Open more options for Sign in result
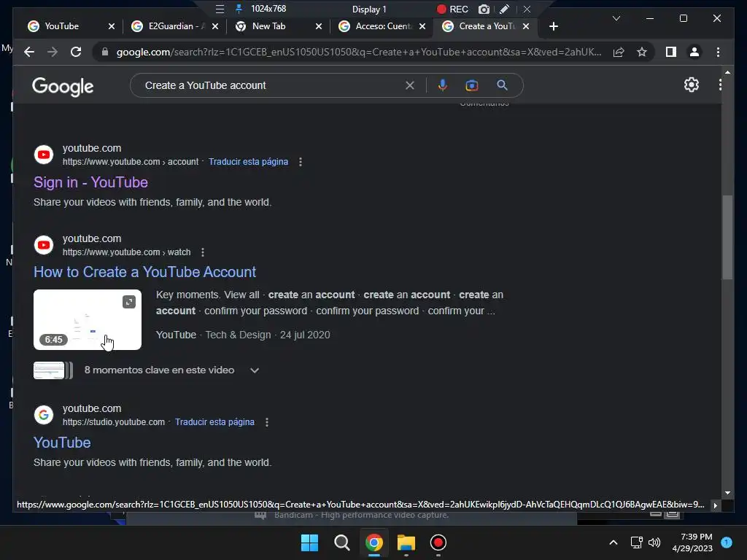The width and height of the screenshot is (747, 560). click(x=300, y=162)
